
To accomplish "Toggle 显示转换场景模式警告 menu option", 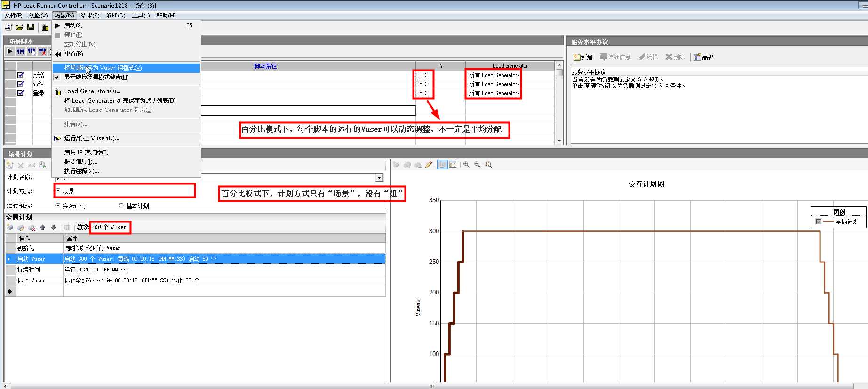I will [126, 77].
